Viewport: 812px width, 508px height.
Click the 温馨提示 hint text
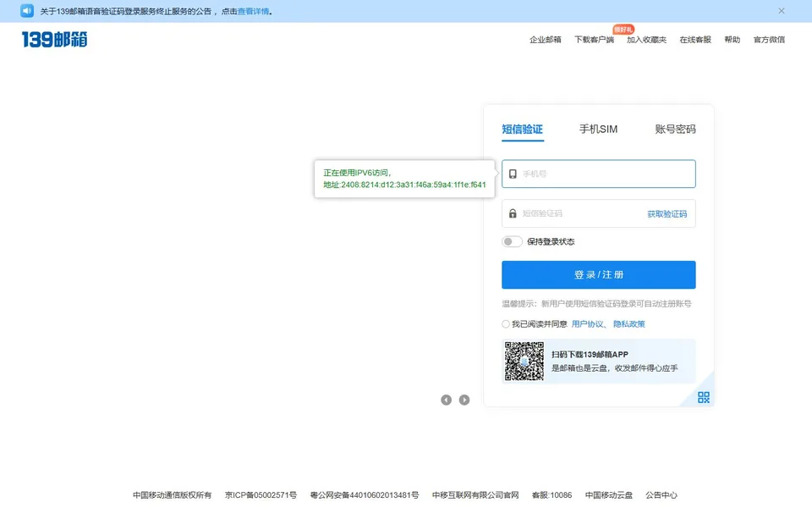click(x=596, y=304)
